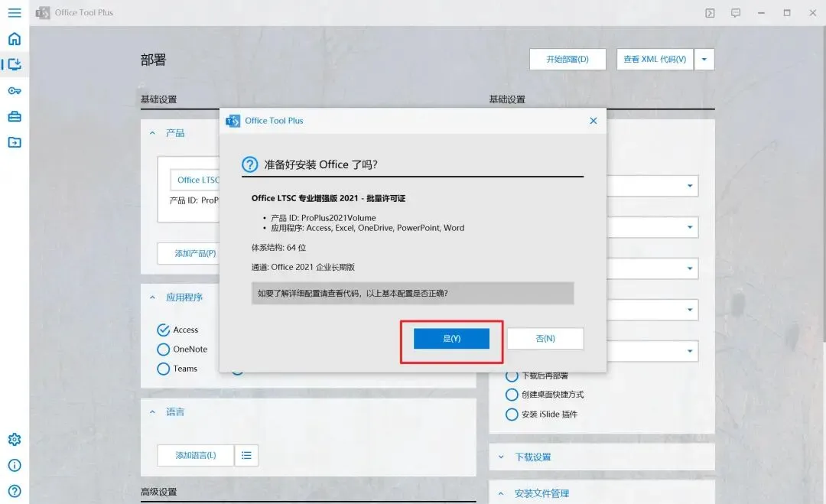The width and height of the screenshot is (826, 504).
Task: Collapse the 安装文件管理 section
Action: [501, 493]
